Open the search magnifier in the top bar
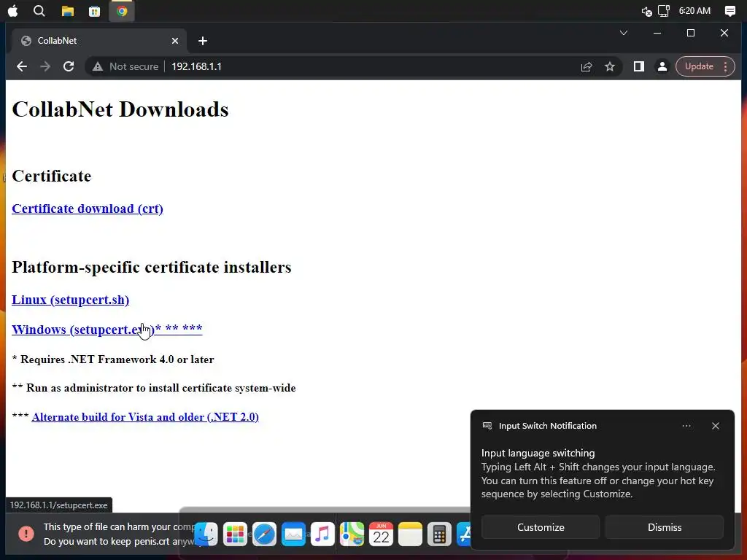 click(x=39, y=11)
